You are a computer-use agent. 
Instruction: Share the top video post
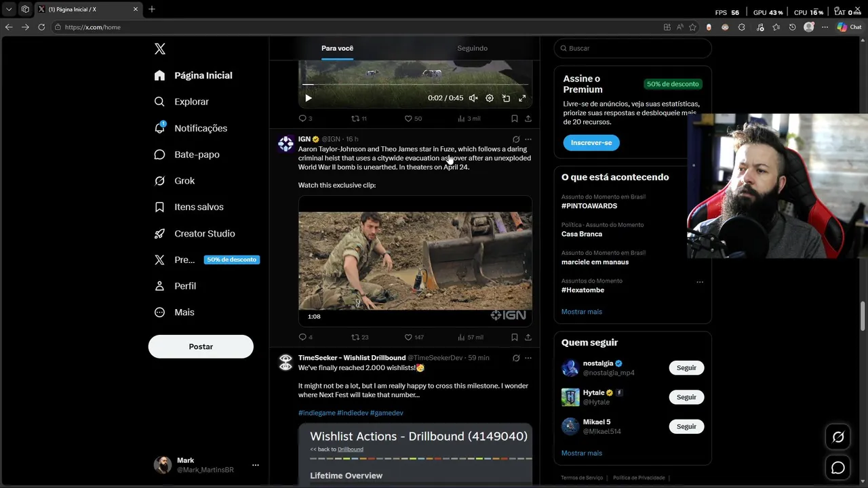(528, 119)
